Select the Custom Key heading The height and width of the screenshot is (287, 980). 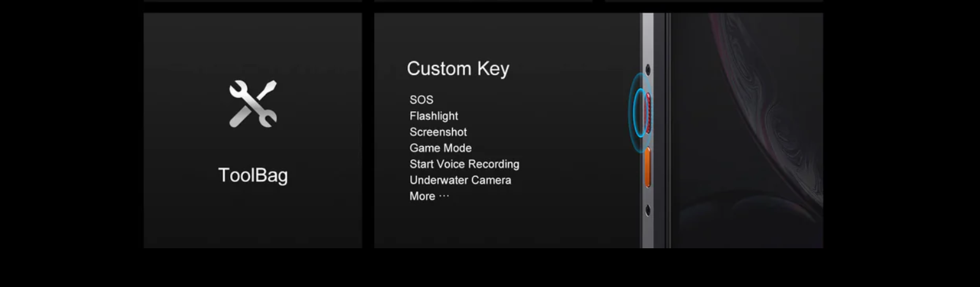[x=458, y=69]
